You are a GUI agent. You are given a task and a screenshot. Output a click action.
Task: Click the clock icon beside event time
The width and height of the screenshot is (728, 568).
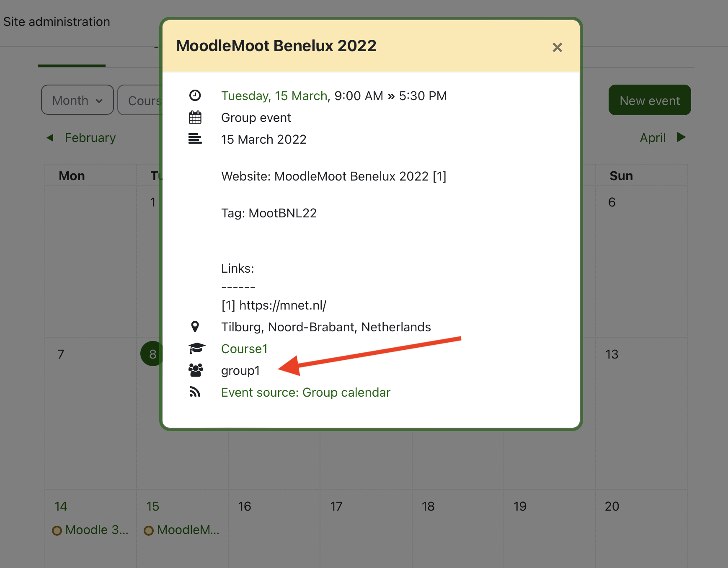[x=195, y=96]
